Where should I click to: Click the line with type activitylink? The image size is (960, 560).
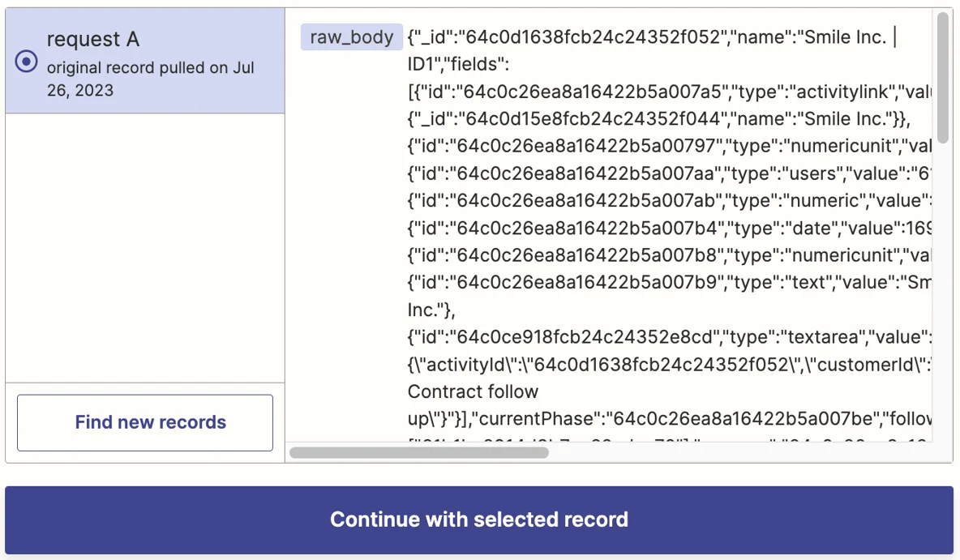[669, 92]
